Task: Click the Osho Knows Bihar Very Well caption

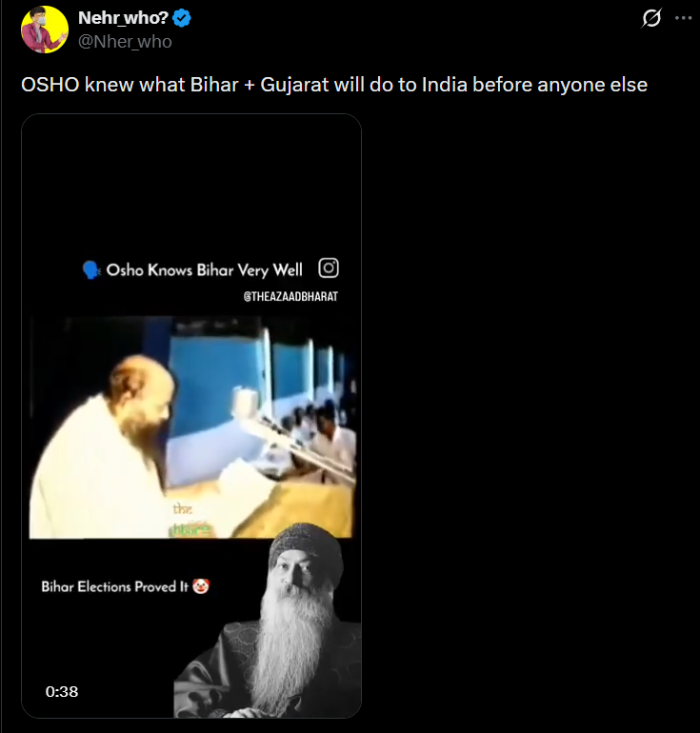Action: point(204,270)
